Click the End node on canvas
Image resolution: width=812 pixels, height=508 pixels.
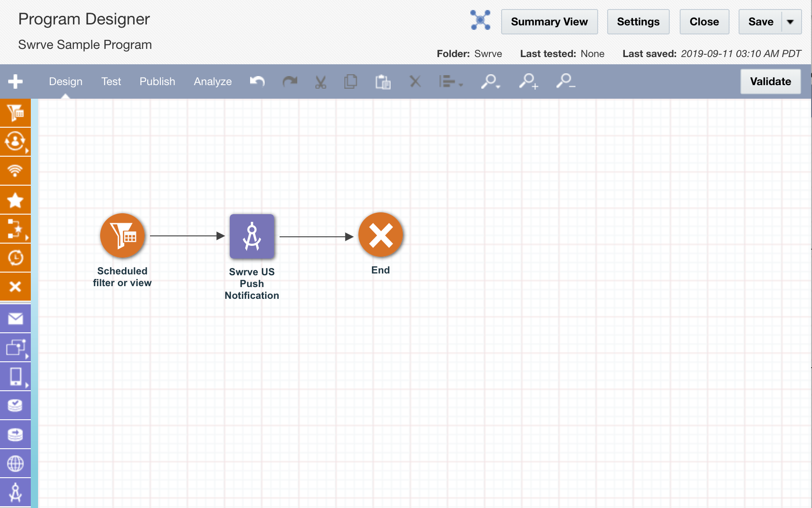click(x=381, y=235)
